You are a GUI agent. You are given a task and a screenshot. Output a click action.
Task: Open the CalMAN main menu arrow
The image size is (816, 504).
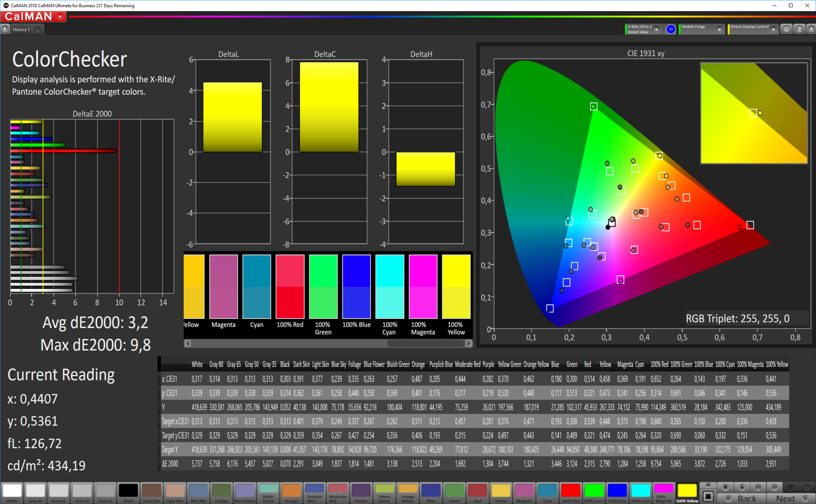pos(60,17)
